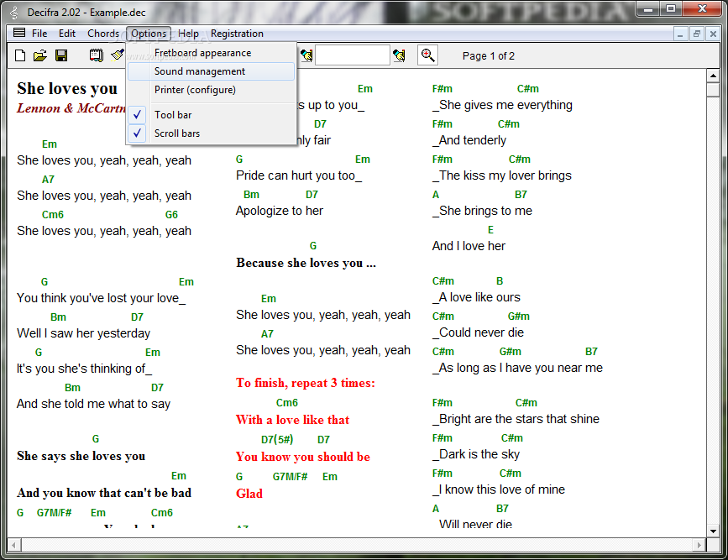Viewport: 728px width, 560px height.
Task: Click lyric Apologize to her
Action: [x=280, y=211]
